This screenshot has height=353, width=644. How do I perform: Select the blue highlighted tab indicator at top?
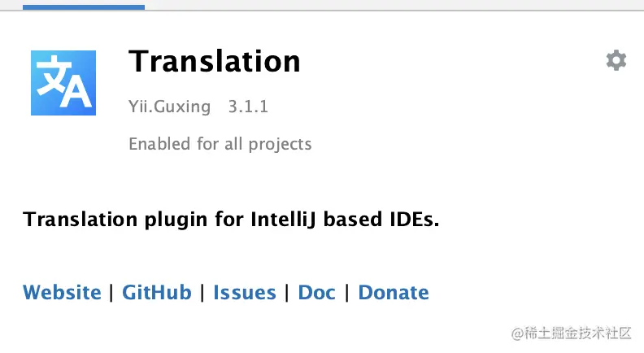click(x=84, y=7)
